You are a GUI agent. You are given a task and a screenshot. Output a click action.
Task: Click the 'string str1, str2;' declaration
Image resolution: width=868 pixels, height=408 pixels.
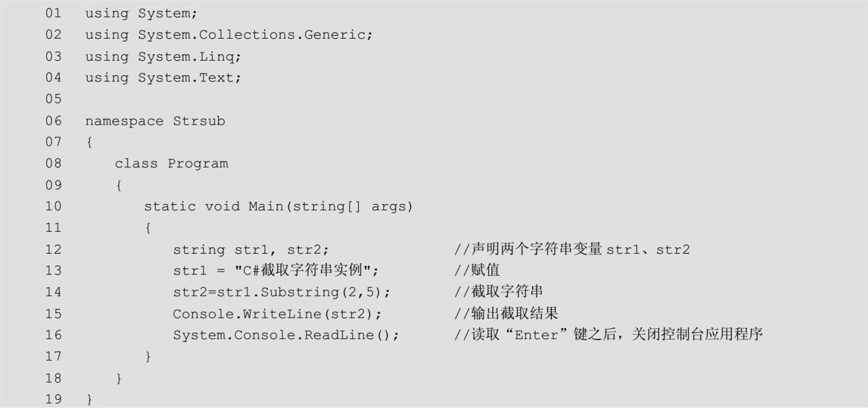[x=251, y=250]
